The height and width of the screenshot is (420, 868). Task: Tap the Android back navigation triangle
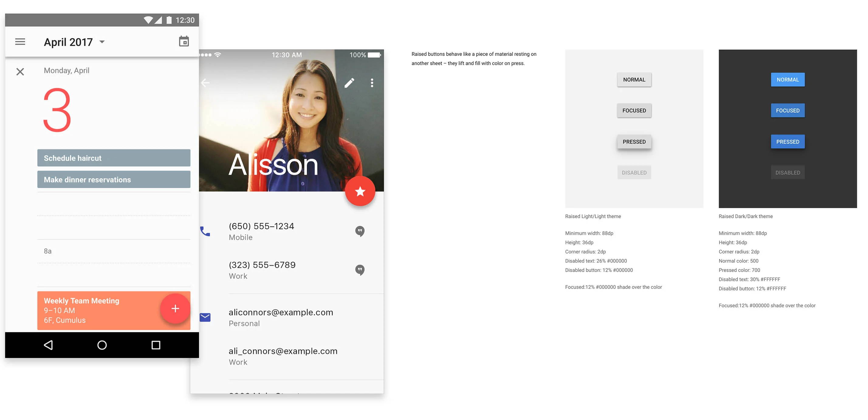48,345
